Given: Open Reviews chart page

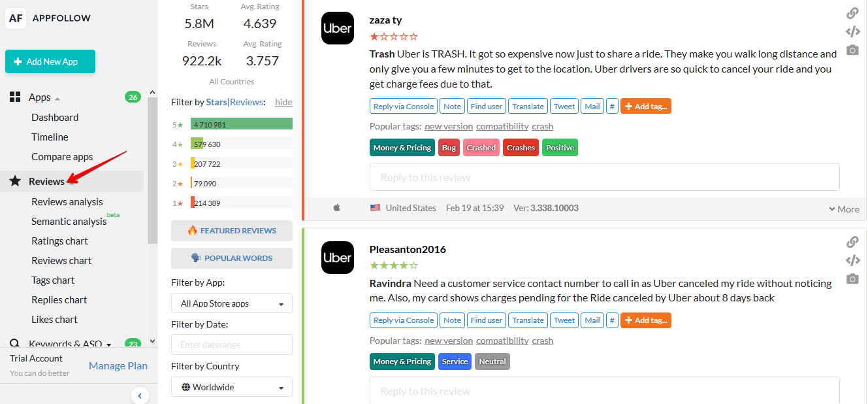Looking at the screenshot, I should [x=61, y=261].
